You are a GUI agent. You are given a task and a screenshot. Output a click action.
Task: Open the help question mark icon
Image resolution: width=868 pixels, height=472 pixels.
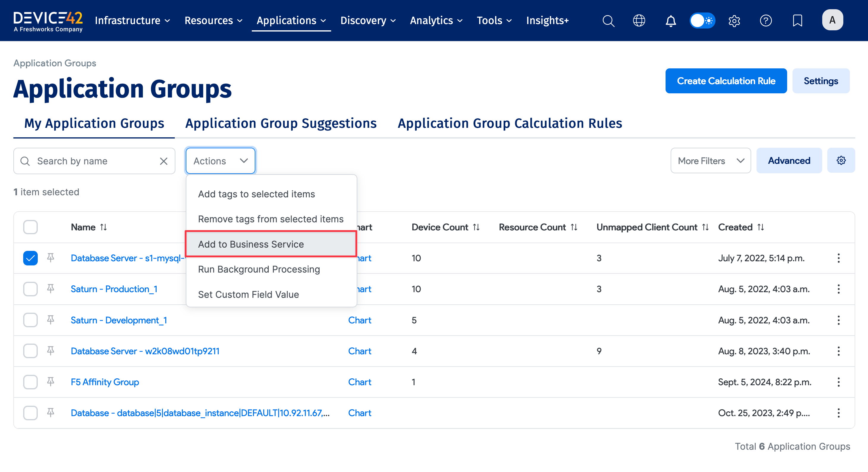(x=766, y=21)
